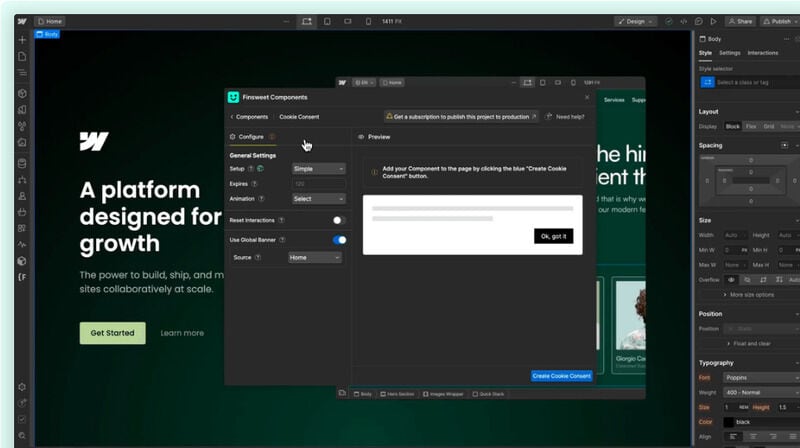Screen dimensions: 800x448
Task: Open the Navigator panel icon
Action: click(22, 73)
